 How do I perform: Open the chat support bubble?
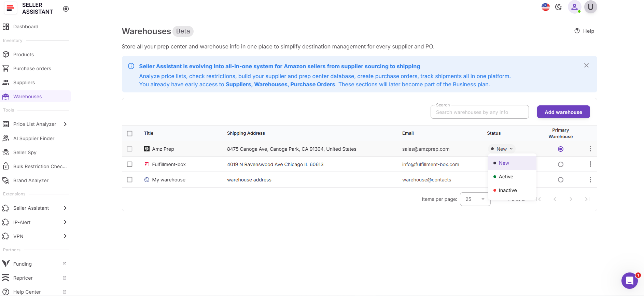tap(629, 281)
